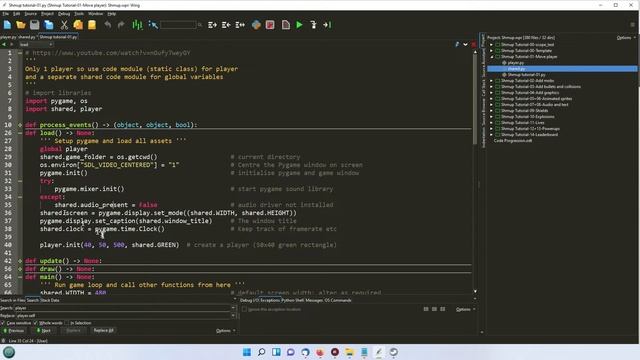Enable the In Selection checkbox
This screenshot has height=360, width=640.
click(x=67, y=323)
